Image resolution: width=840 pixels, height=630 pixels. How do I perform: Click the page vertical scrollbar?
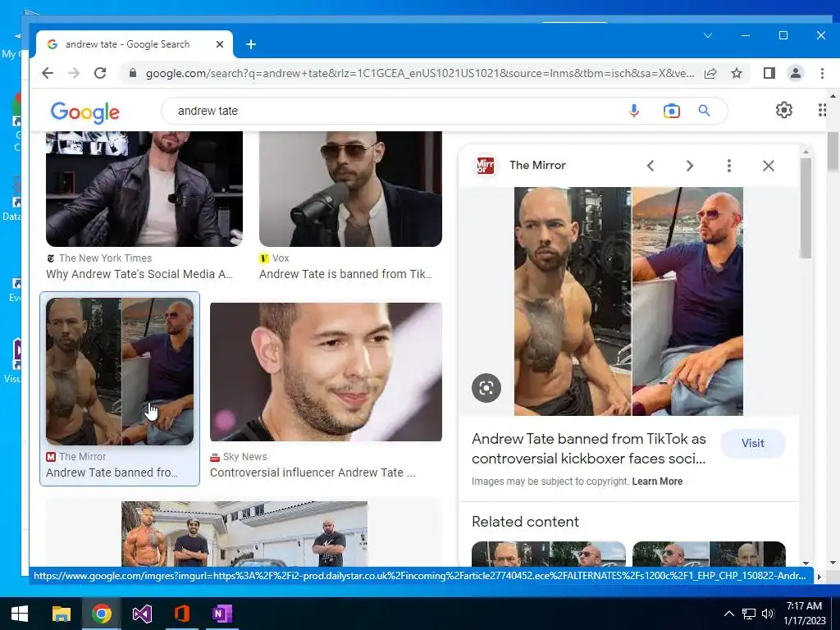tap(833, 152)
